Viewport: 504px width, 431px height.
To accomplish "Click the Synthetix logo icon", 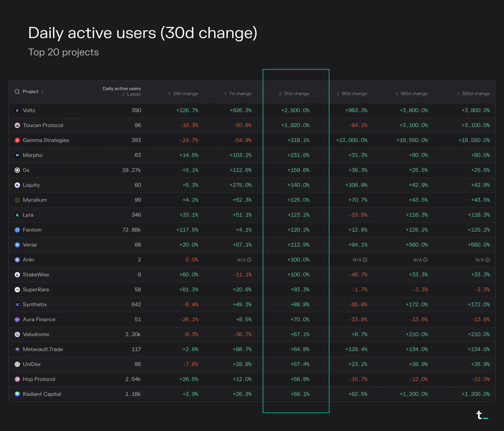I will tap(17, 304).
